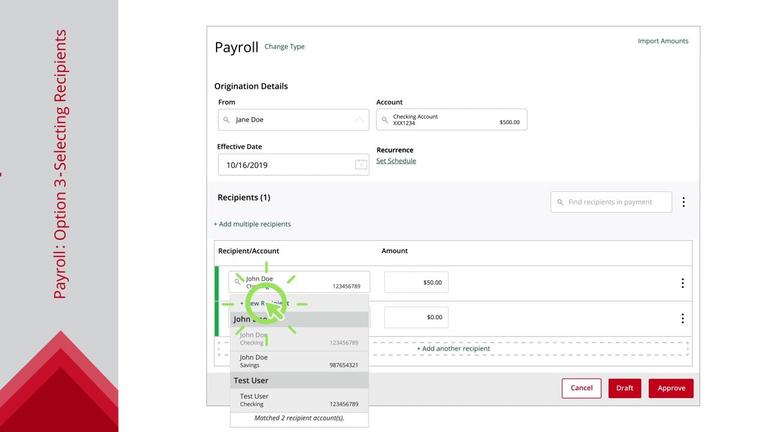Select John Doe Savings 987654321 option

click(x=299, y=361)
